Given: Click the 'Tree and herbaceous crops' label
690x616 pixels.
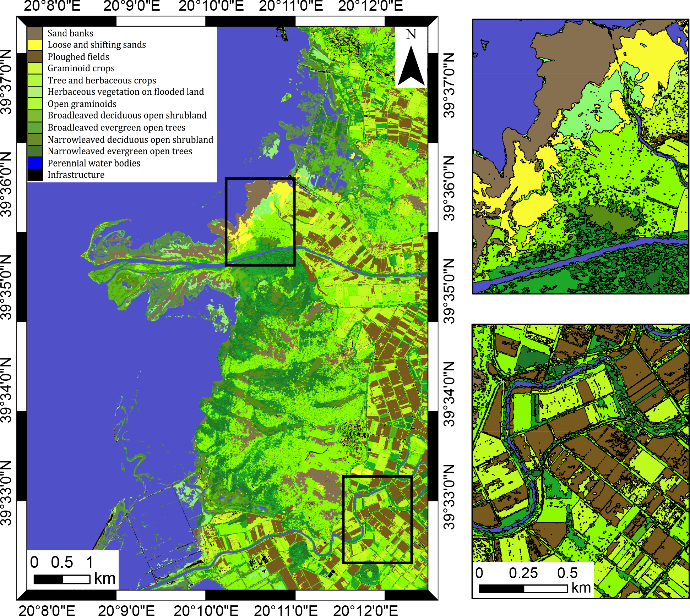Looking at the screenshot, I should (102, 81).
